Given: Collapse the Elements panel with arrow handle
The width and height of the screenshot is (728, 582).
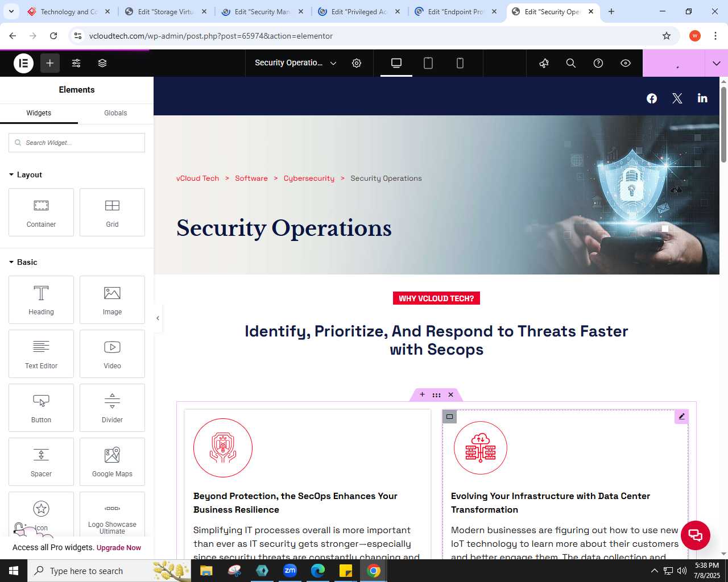Looking at the screenshot, I should pyautogui.click(x=158, y=318).
